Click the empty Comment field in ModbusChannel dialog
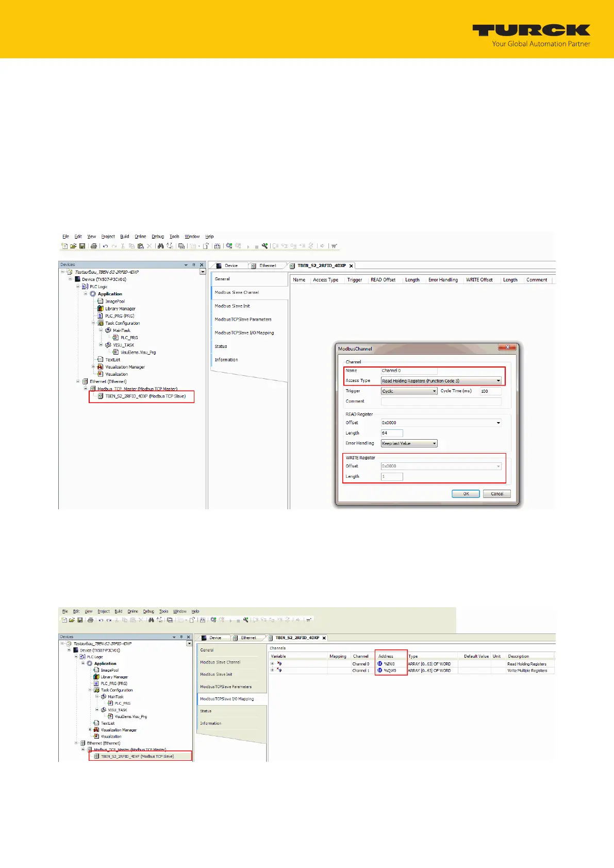 pos(441,401)
